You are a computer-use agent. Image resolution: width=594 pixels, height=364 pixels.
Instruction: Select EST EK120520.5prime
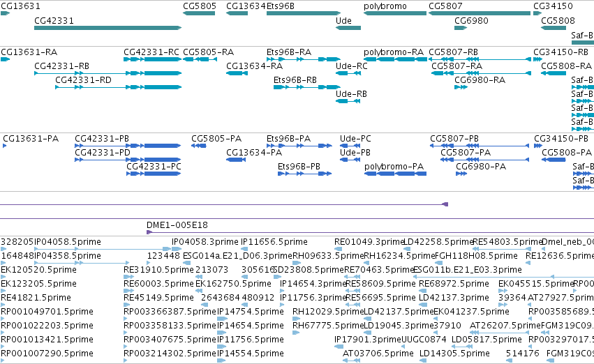38,270
